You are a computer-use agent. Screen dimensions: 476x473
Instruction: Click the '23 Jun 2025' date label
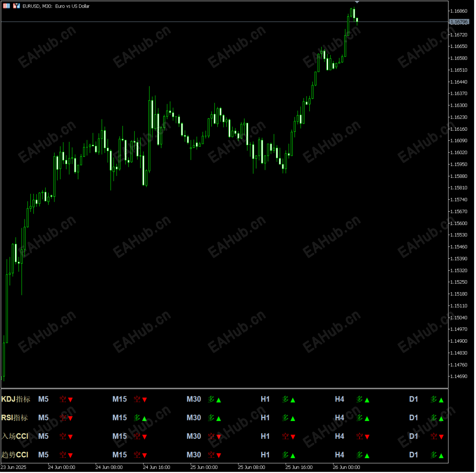[14, 467]
